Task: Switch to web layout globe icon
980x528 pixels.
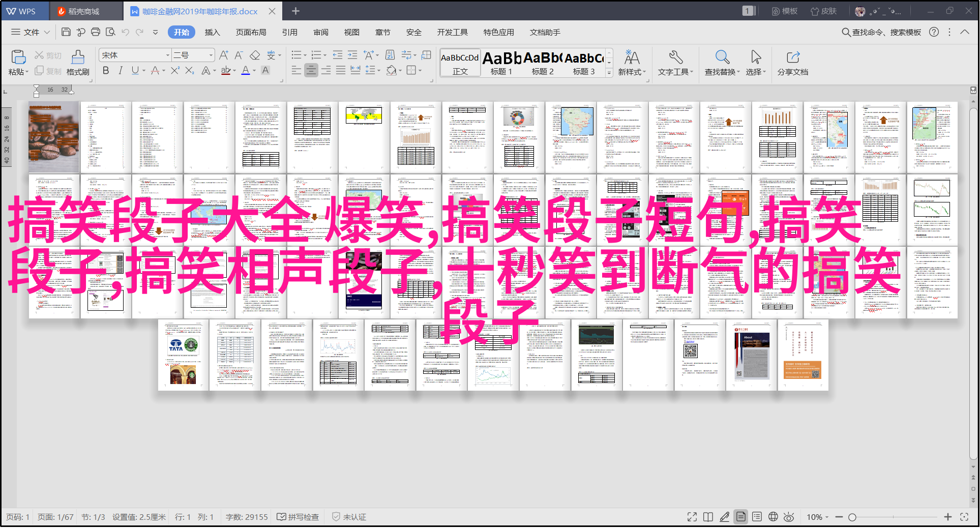Action: [x=773, y=517]
